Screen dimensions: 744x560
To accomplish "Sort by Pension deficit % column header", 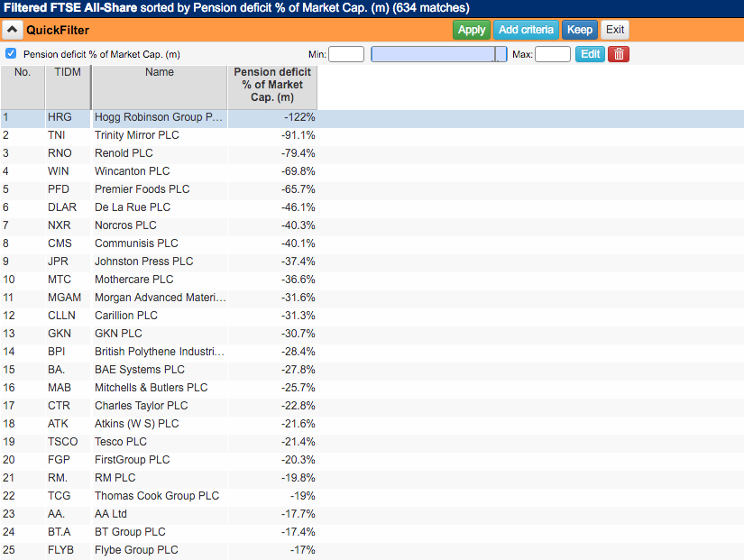I will (x=272, y=87).
